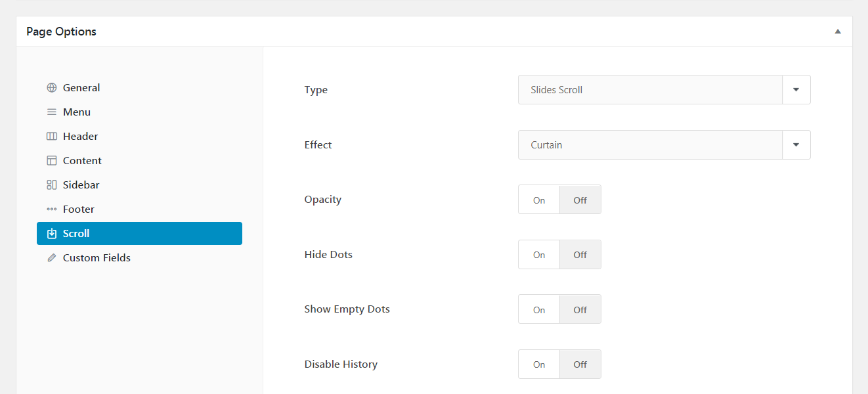Image resolution: width=868 pixels, height=394 pixels.
Task: Open the Custom Fields settings
Action: pos(95,257)
